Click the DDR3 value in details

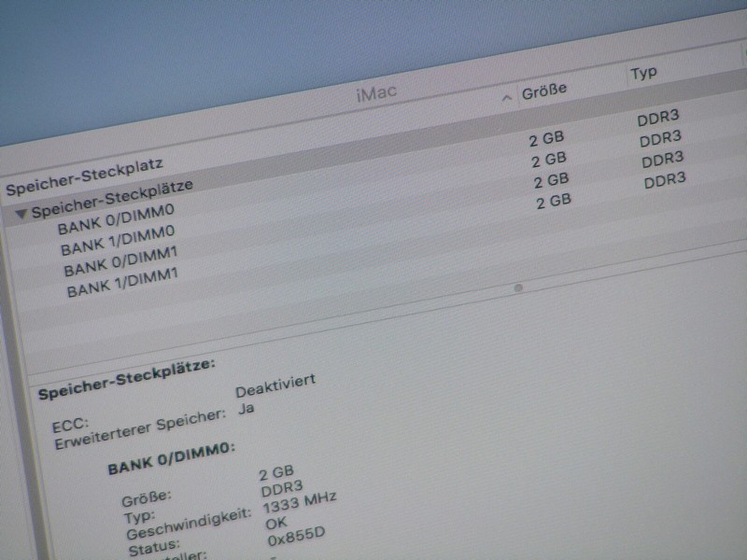pos(282,489)
